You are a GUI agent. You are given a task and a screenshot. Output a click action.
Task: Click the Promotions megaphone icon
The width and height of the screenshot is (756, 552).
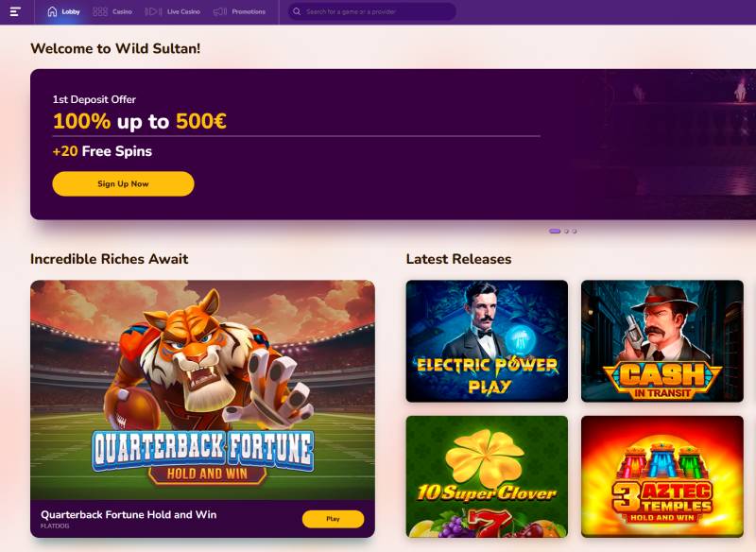(x=220, y=12)
